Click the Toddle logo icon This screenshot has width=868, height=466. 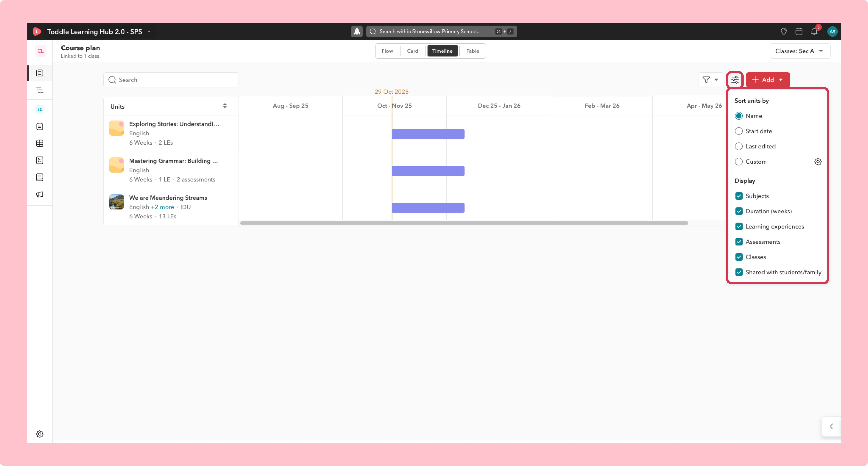coord(37,31)
